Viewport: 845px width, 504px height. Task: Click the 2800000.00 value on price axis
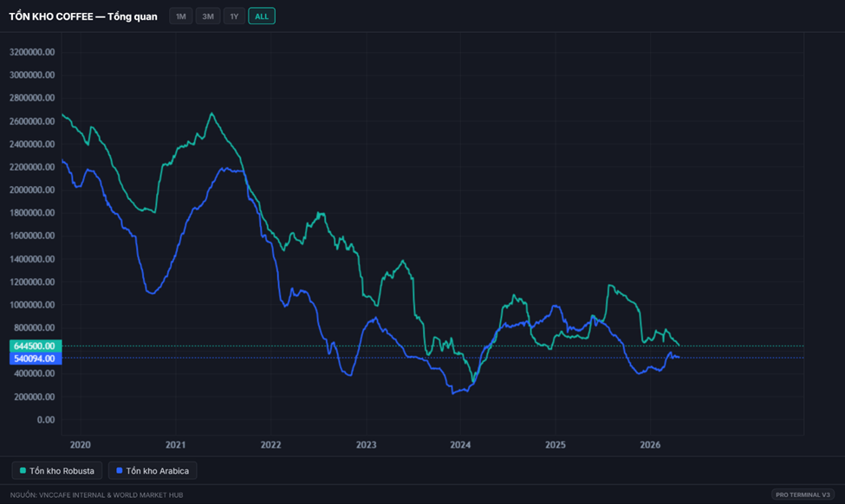pos(32,98)
